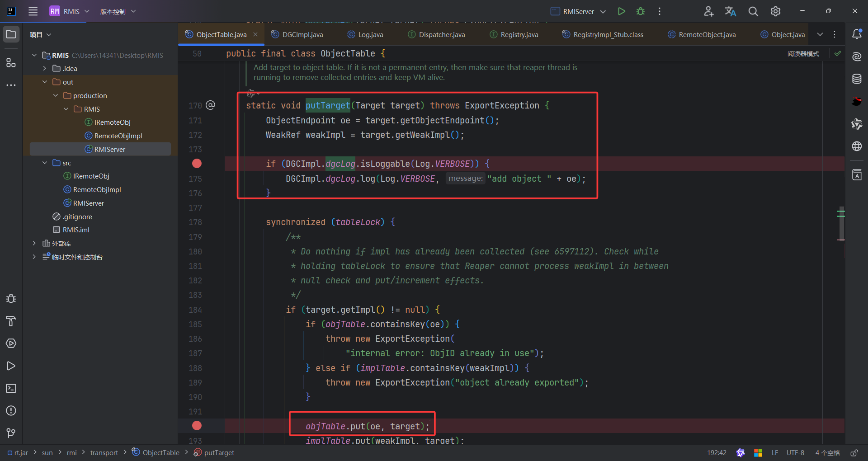Click the Translate icon in toolbar
The image size is (868, 461).
click(x=731, y=11)
